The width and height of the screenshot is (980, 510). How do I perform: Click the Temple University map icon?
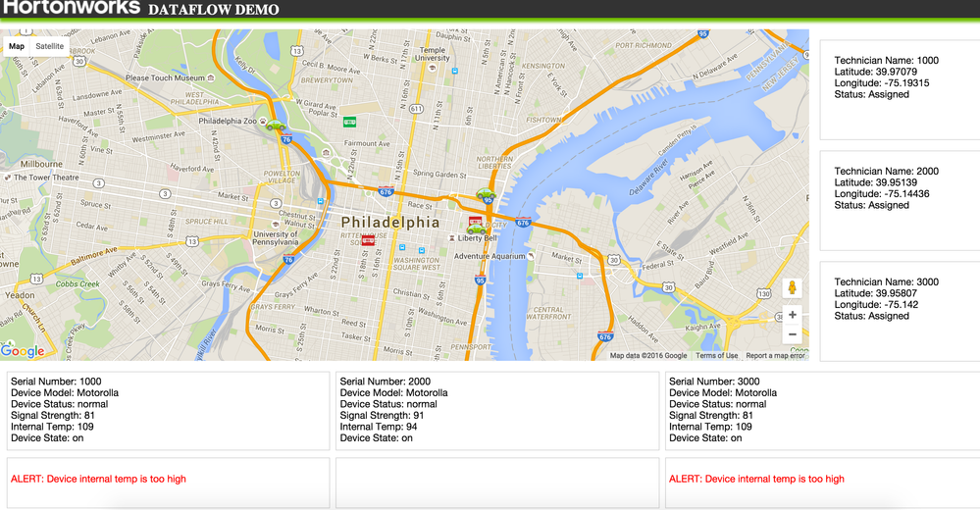432,68
